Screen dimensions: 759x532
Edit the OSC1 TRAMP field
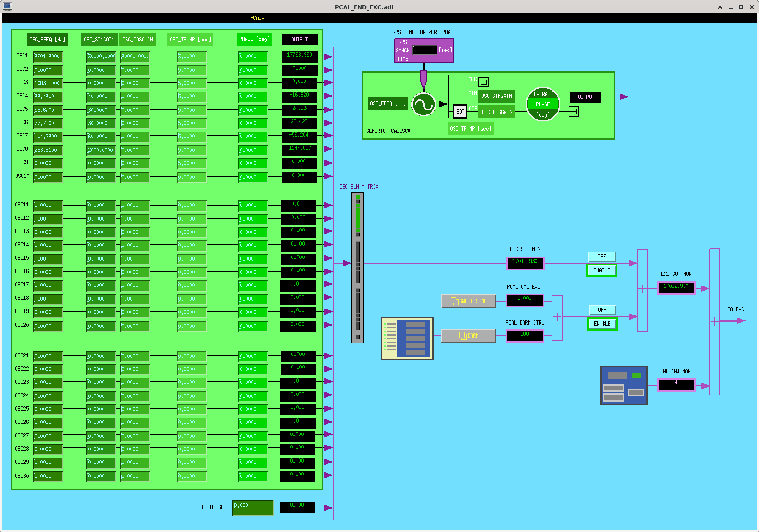pyautogui.click(x=191, y=57)
